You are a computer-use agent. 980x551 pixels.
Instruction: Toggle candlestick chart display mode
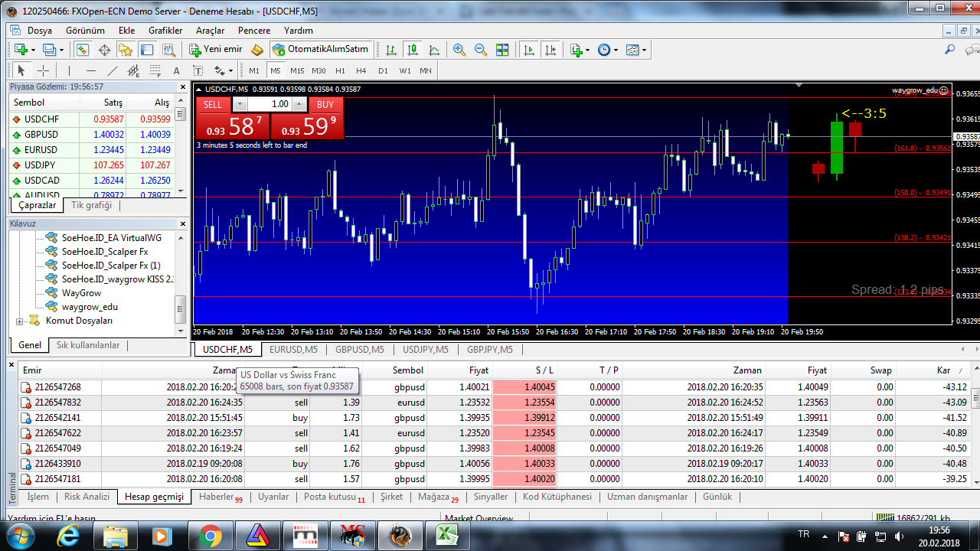click(x=413, y=50)
